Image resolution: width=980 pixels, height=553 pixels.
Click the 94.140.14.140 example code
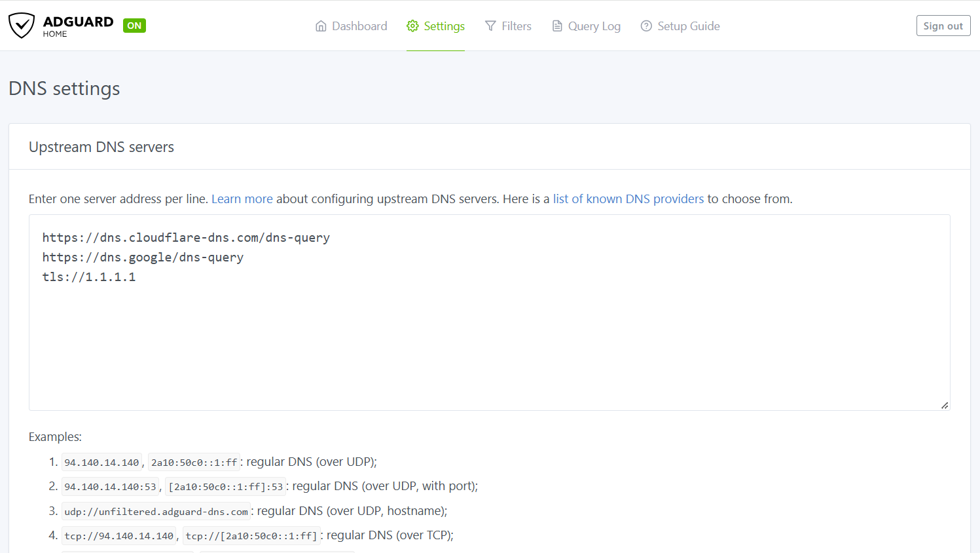point(101,462)
